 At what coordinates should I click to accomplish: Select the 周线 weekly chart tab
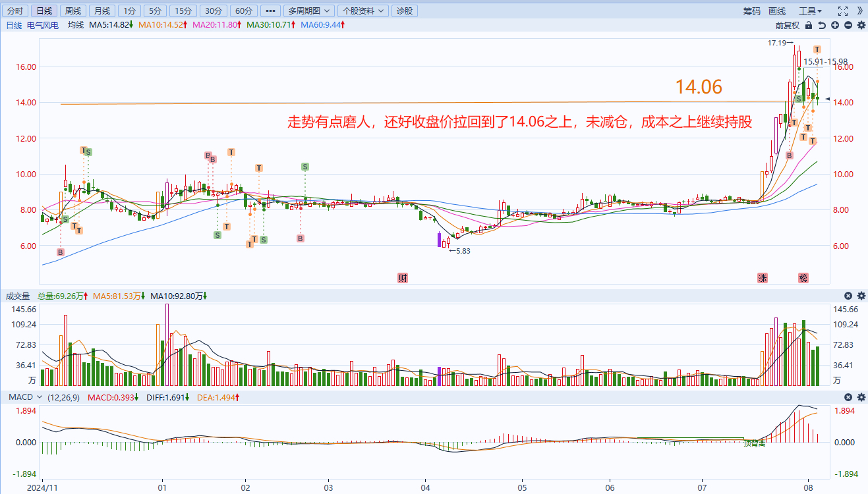click(72, 11)
